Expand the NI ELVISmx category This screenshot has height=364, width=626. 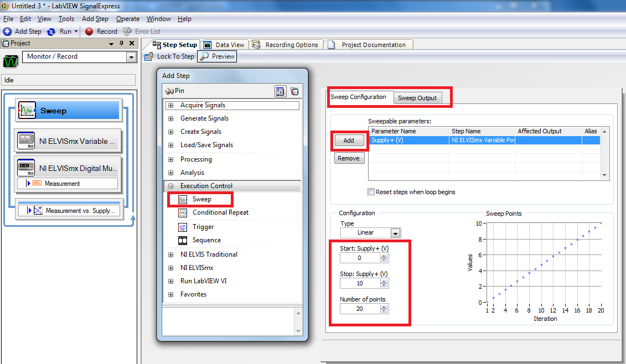click(x=171, y=268)
